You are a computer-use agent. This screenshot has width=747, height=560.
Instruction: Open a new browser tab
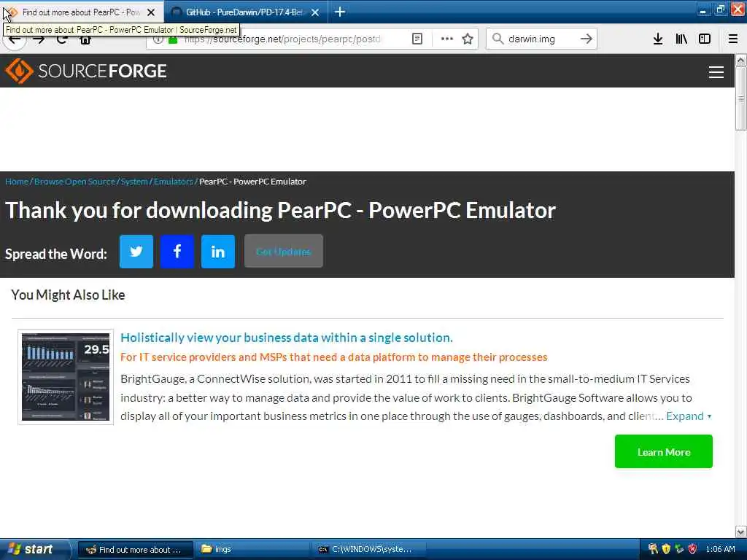[340, 12]
